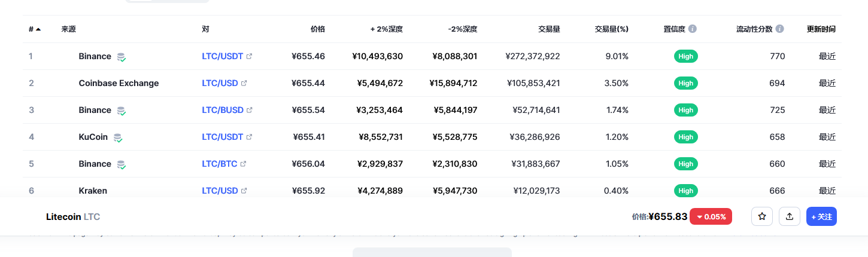The width and height of the screenshot is (868, 257).
Task: Open the KuCoin LTC/USDT pair link
Action: pyautogui.click(x=222, y=137)
